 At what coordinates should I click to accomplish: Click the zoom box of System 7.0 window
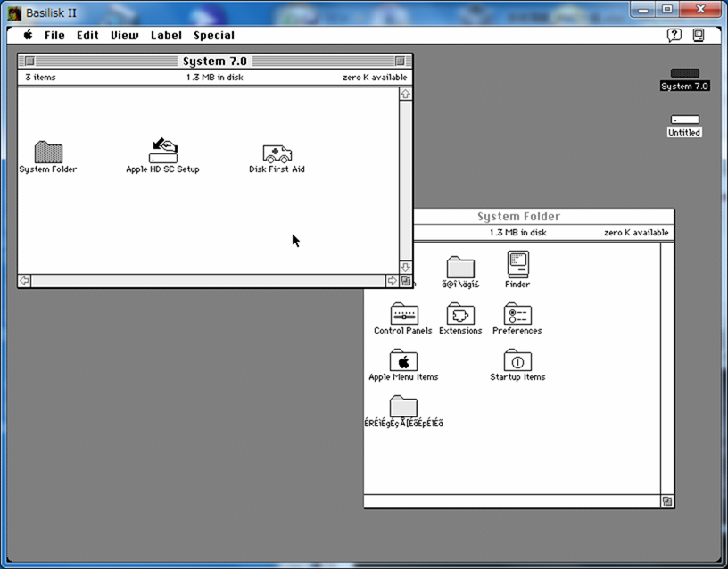point(400,62)
